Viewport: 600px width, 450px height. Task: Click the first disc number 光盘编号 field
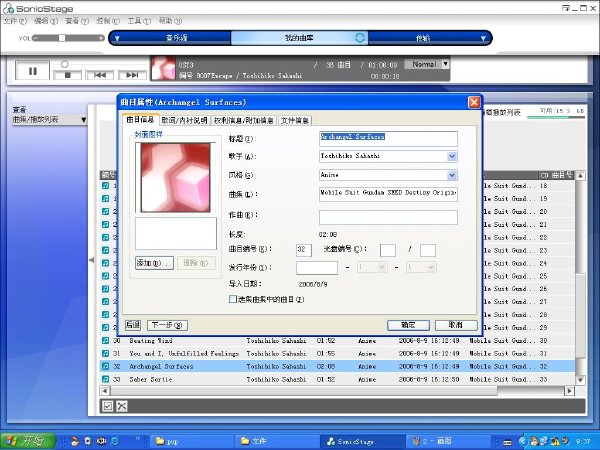[x=388, y=250]
